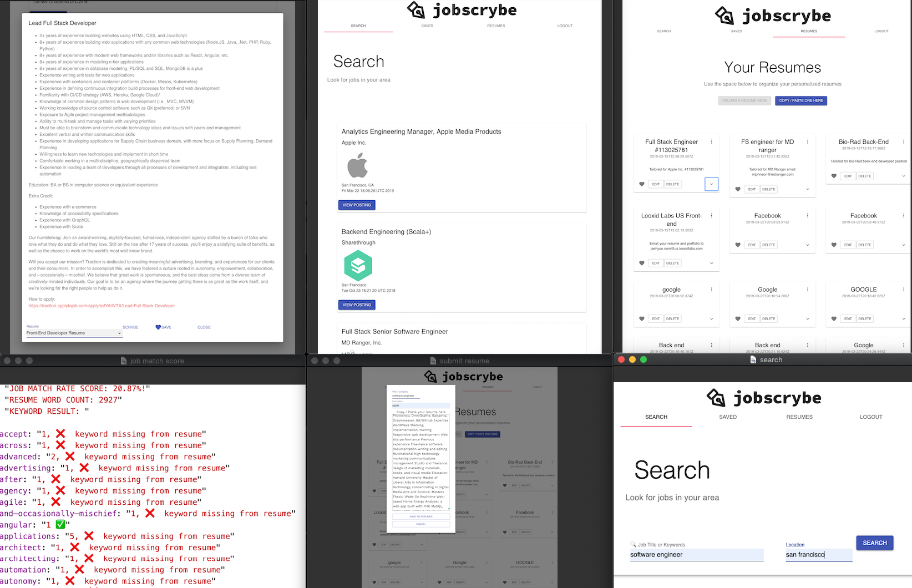Toggle heart on Bio-Rad Back-End card, Your Resumes page
912x588 pixels.
pyautogui.click(x=834, y=176)
